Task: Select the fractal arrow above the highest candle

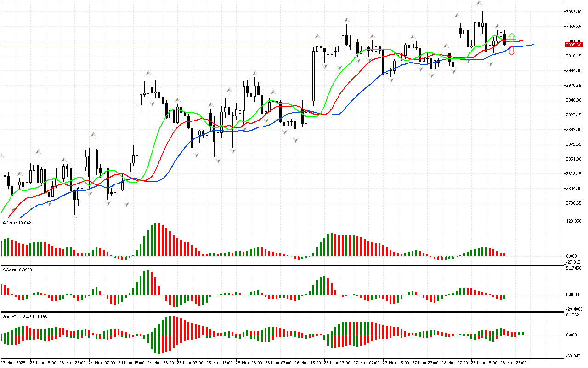Action: [479, 4]
